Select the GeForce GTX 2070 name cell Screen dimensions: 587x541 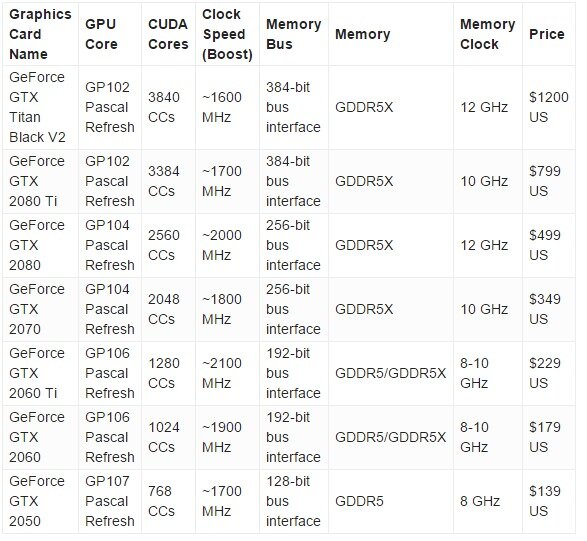point(40,310)
